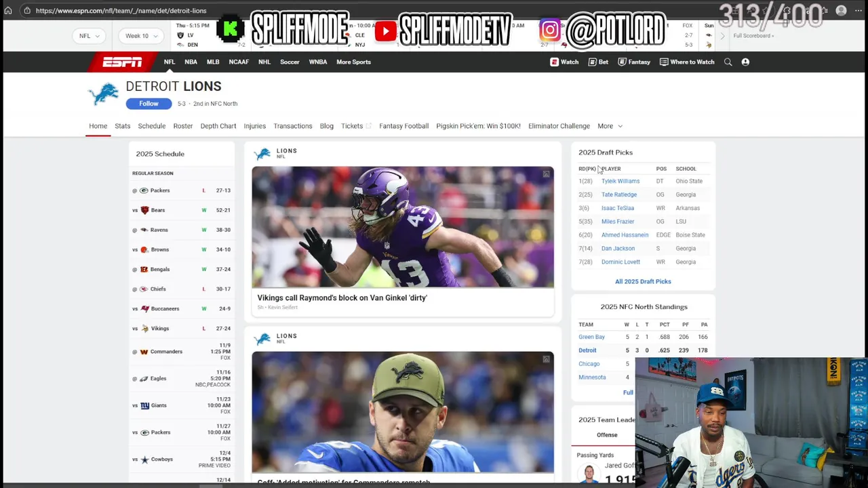Click the Lions logo above Goff article

[262, 339]
